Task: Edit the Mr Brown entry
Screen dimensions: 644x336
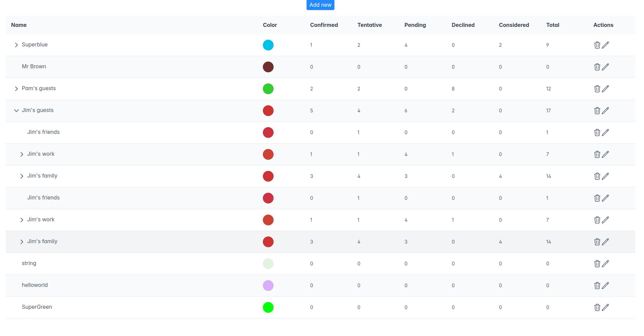Action: pos(605,67)
